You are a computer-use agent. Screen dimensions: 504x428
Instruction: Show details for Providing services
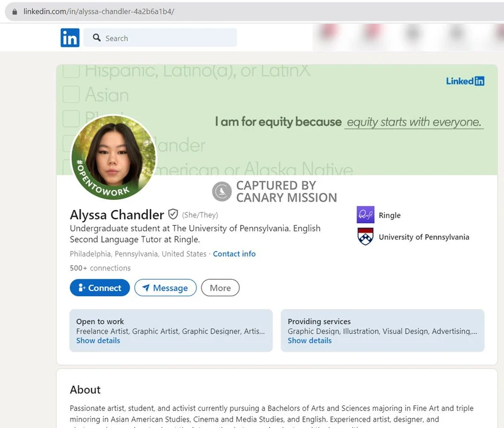[309, 340]
